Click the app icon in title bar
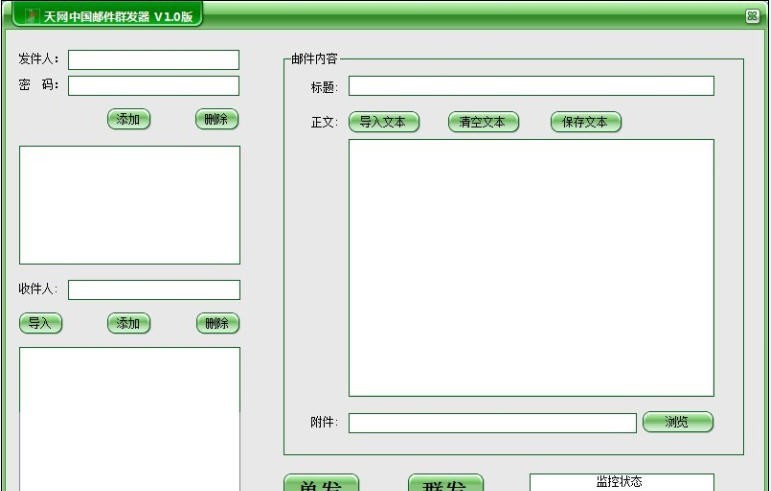Screen dimensions: 771x491 pyautogui.click(x=32, y=16)
